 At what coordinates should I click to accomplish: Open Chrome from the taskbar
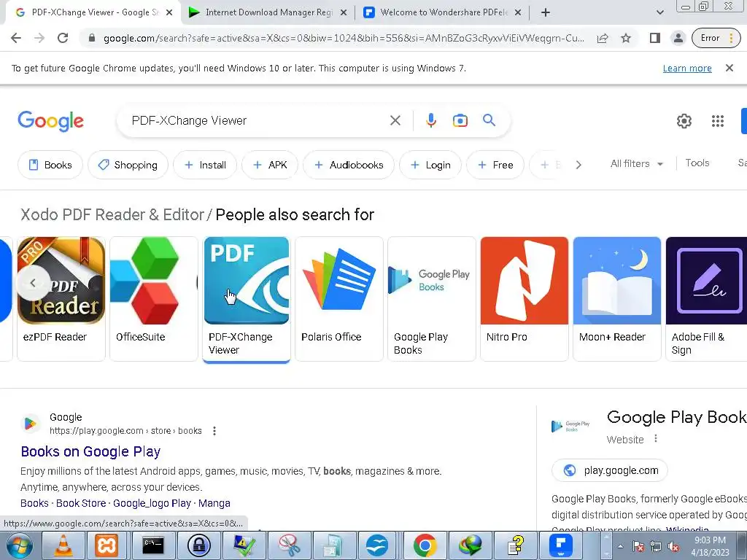pyautogui.click(x=425, y=545)
